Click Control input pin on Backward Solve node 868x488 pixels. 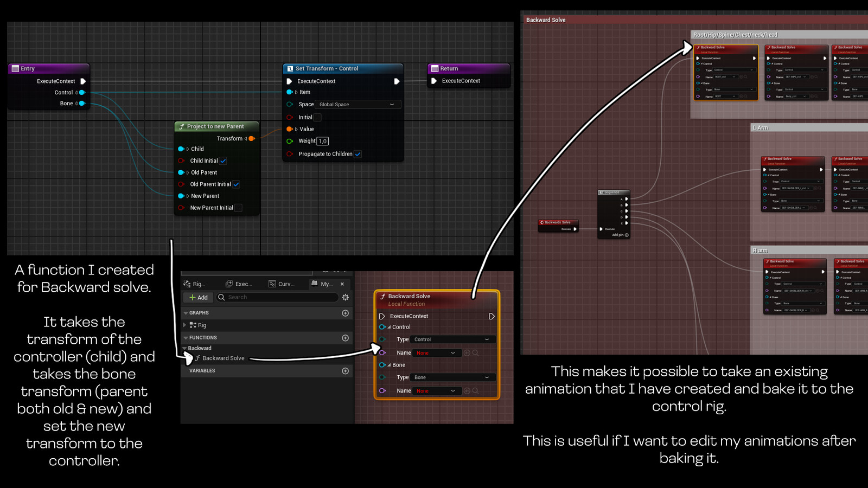click(382, 327)
